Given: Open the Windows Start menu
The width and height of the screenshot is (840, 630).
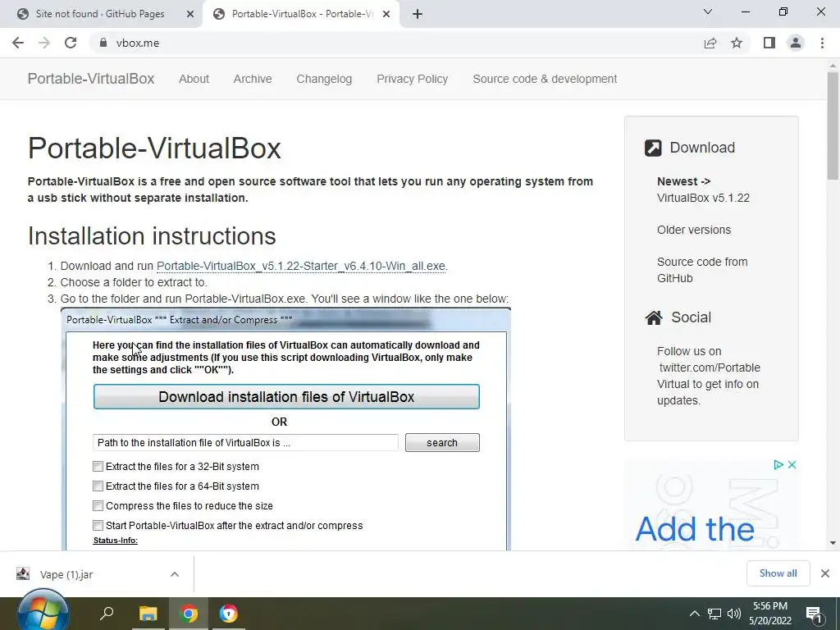Looking at the screenshot, I should click(x=43, y=612).
